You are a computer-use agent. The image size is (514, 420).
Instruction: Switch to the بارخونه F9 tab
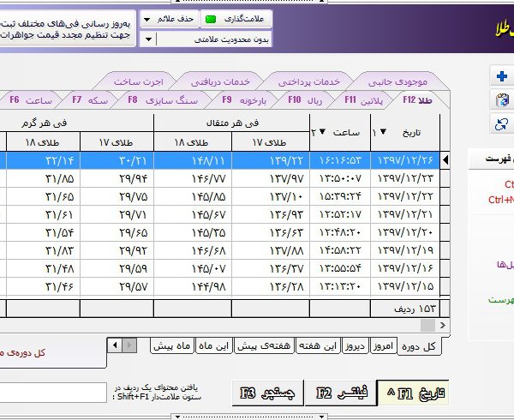pyautogui.click(x=244, y=100)
